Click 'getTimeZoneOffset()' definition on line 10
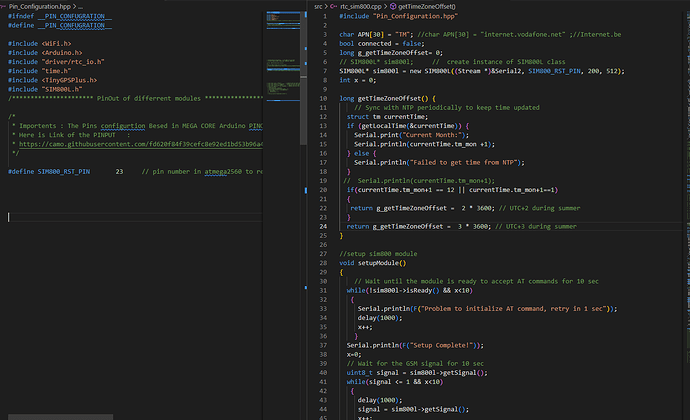The height and width of the screenshot is (420, 690). tap(391, 99)
